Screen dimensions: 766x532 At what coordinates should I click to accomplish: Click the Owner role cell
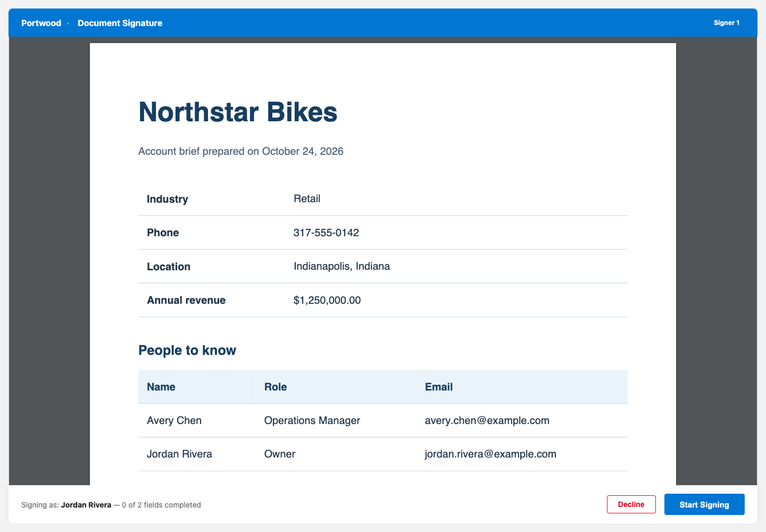coord(280,454)
